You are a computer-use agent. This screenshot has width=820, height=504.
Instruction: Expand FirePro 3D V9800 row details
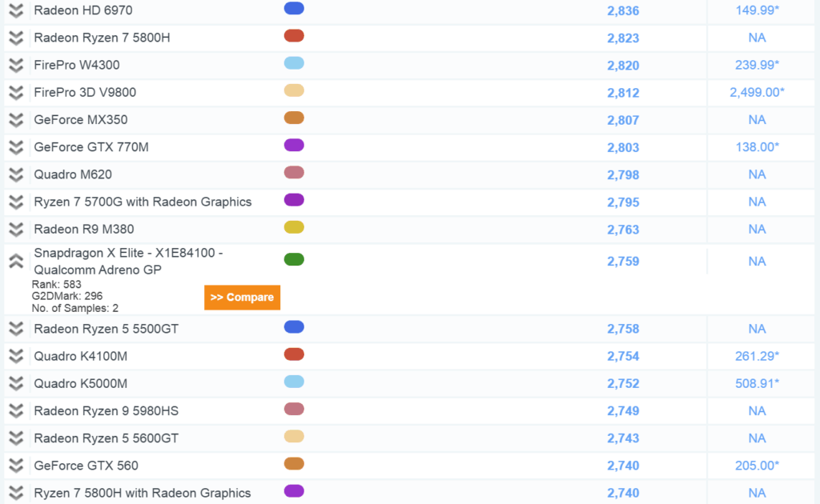pos(16,93)
